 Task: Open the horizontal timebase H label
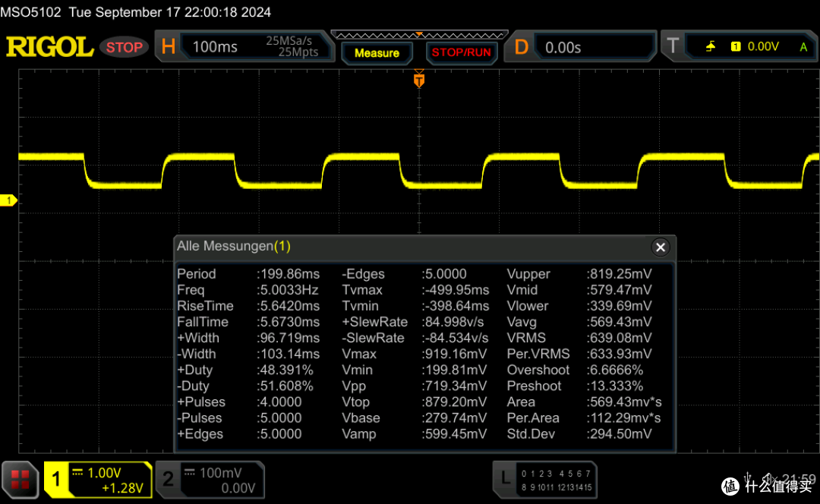click(168, 47)
